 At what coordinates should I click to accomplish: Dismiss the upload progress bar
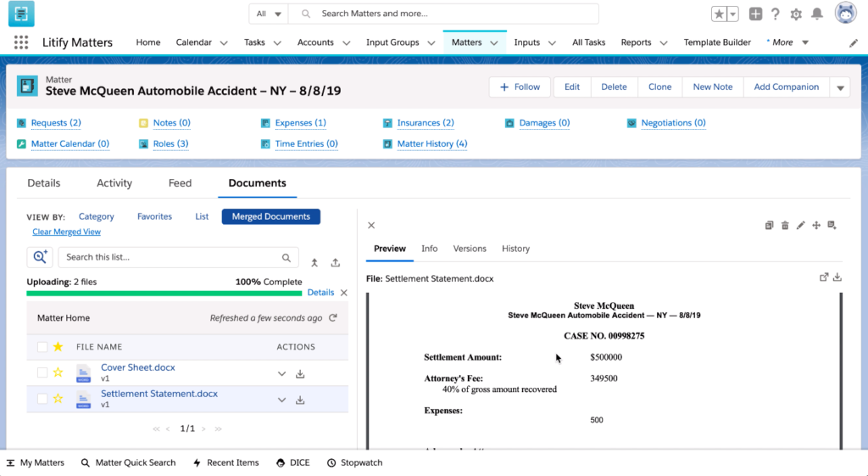(x=344, y=293)
